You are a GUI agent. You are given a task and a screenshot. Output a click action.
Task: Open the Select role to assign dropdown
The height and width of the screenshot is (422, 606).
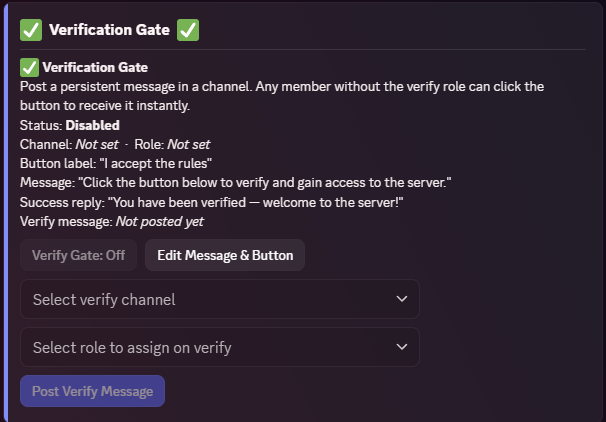click(220, 347)
